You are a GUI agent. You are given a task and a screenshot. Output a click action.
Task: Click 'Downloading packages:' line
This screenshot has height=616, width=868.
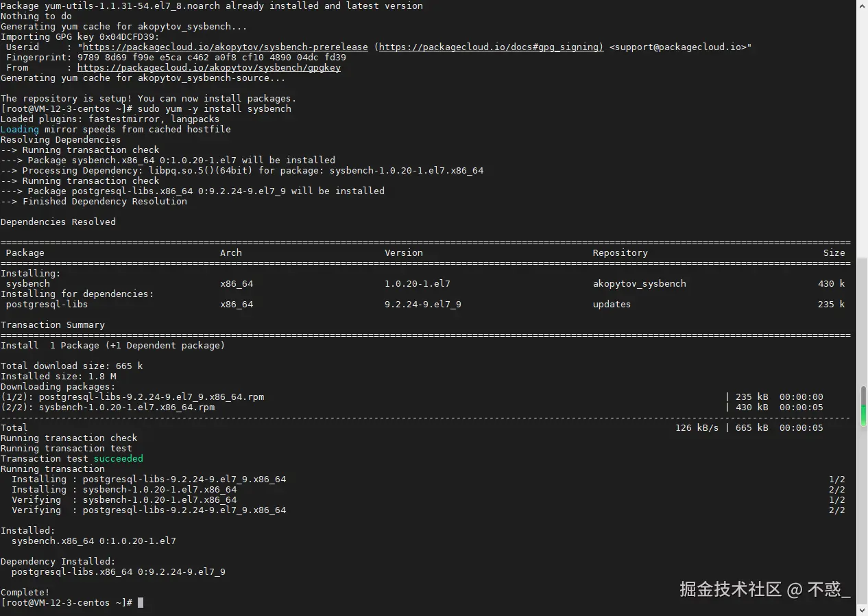coord(58,387)
